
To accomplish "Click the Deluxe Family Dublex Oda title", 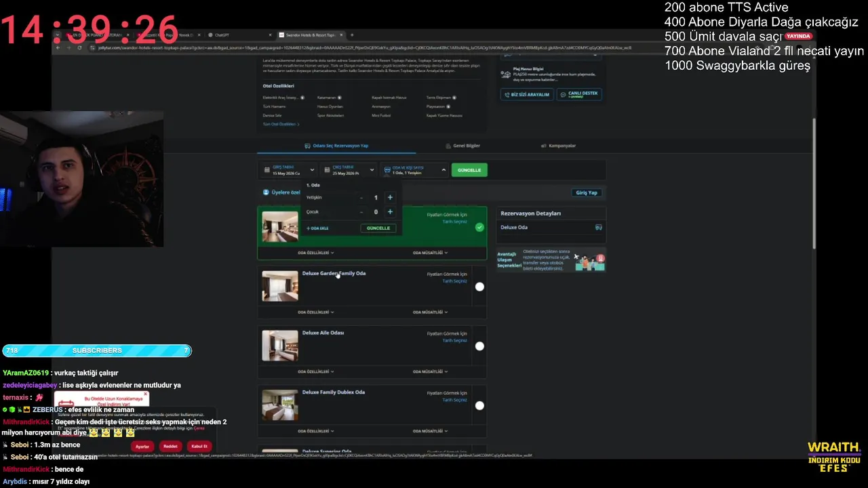I will [334, 392].
